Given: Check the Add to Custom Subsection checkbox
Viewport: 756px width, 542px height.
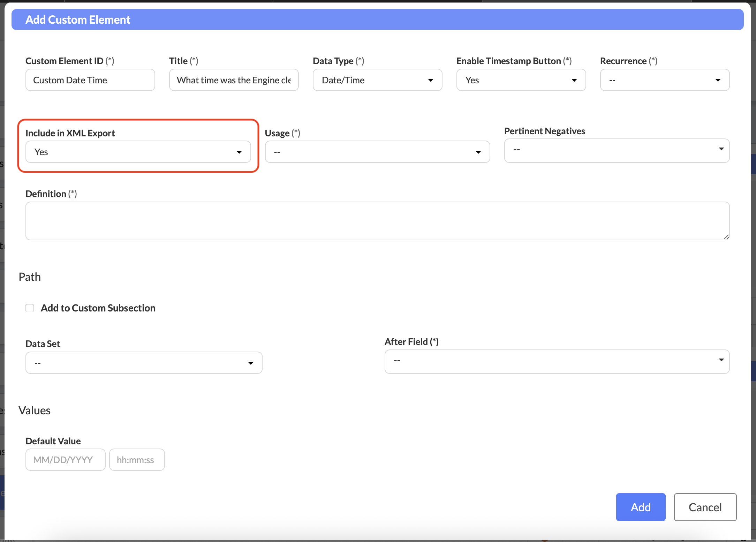Looking at the screenshot, I should pos(30,308).
